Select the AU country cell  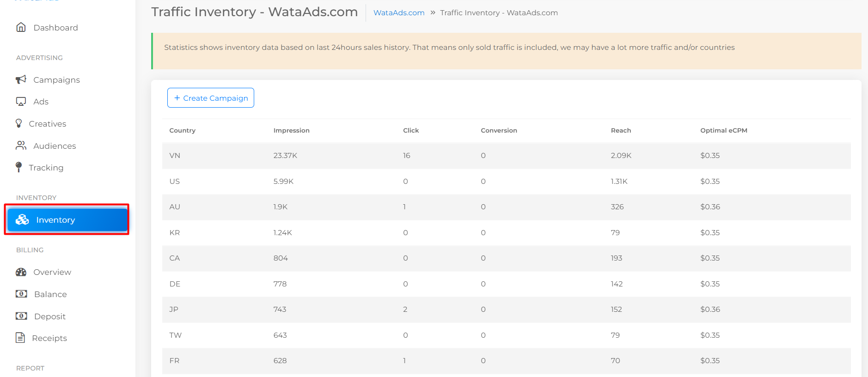click(175, 207)
